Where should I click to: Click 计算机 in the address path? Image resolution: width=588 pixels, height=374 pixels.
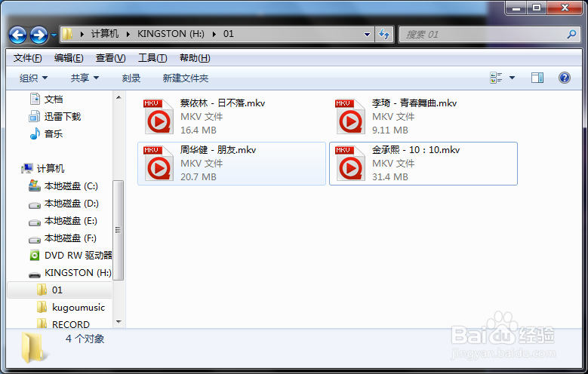(x=105, y=34)
